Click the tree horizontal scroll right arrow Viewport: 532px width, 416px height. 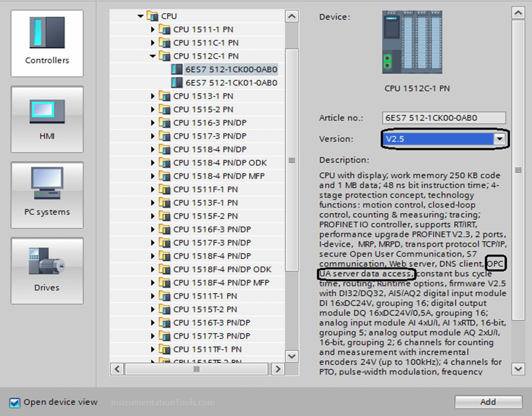point(278,369)
